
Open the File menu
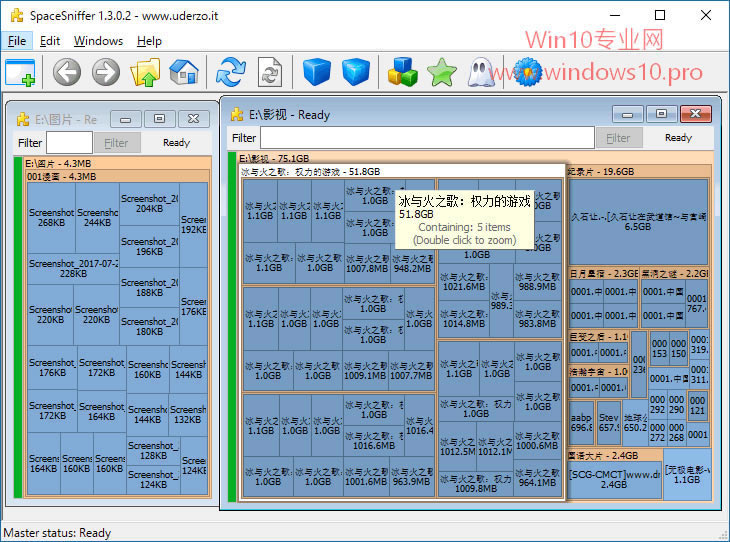coord(17,41)
